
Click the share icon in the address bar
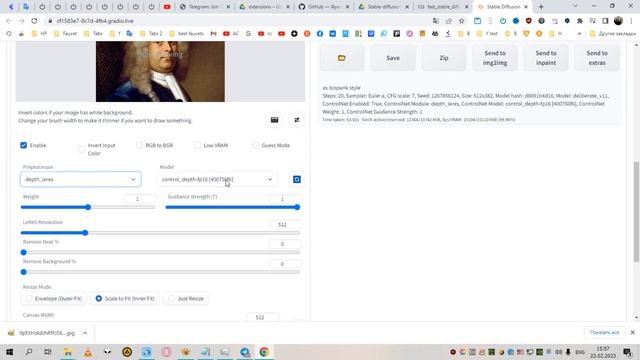click(x=449, y=21)
